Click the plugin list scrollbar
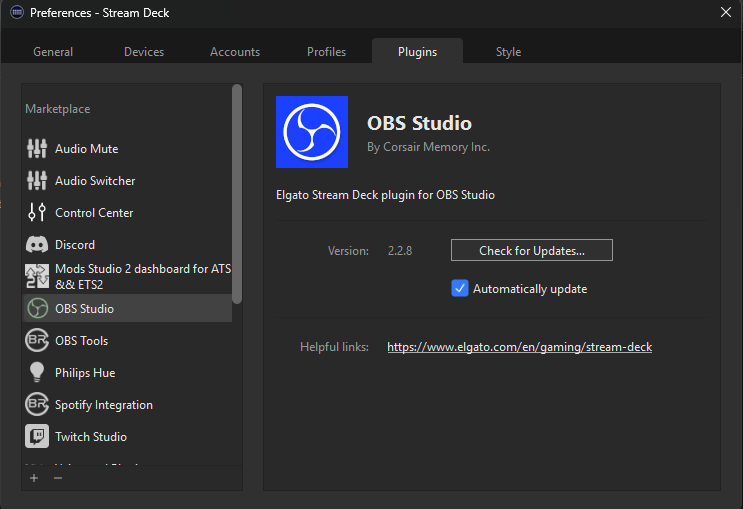The width and height of the screenshot is (743, 509). pos(237,194)
